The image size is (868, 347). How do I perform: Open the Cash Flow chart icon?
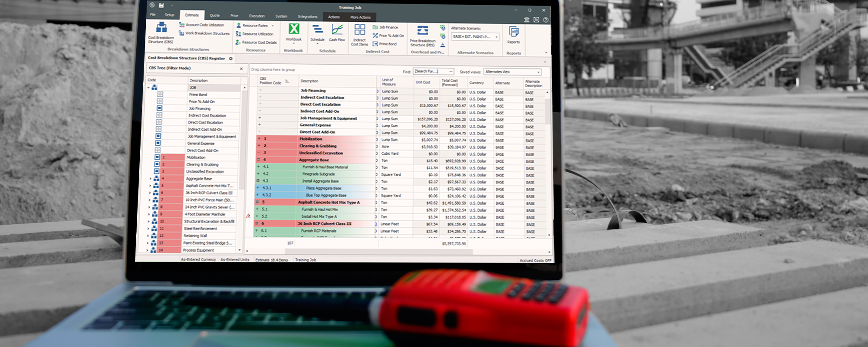point(337,30)
